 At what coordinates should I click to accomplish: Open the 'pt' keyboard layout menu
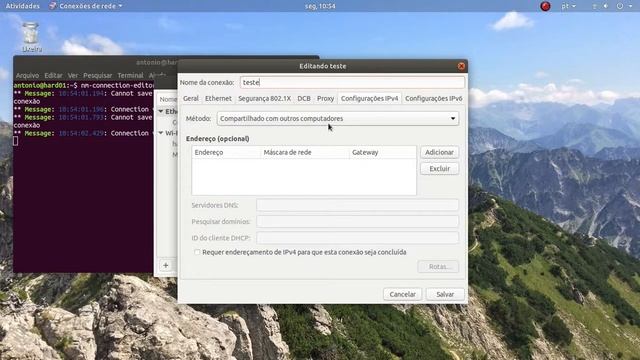click(x=568, y=6)
